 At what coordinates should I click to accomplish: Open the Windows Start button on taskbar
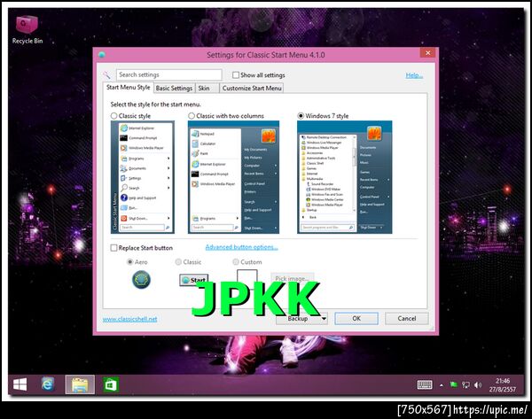[x=20, y=384]
